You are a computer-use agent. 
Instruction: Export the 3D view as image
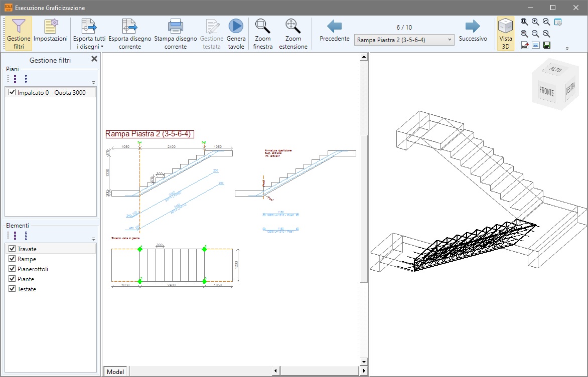click(535, 45)
